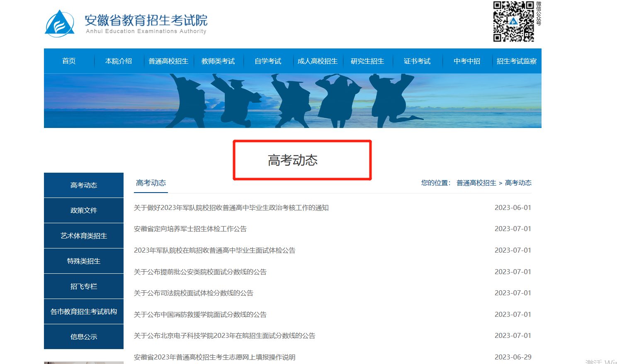617x364 pixels.
Task: Open the 本院介绍 menu item
Action: (x=119, y=61)
